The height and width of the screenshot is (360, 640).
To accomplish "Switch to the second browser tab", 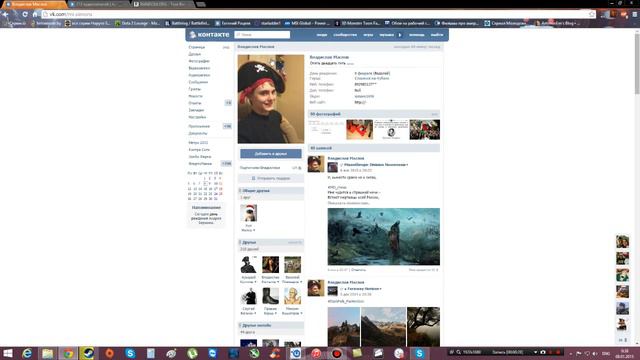I will coord(98,4).
